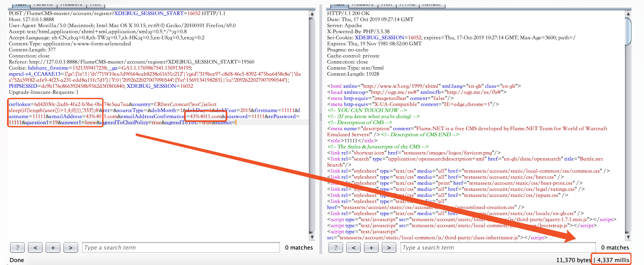Click the 'Cookie: bdshare_firstime' line
Screen dimensions: 644x265
[x=100, y=68]
